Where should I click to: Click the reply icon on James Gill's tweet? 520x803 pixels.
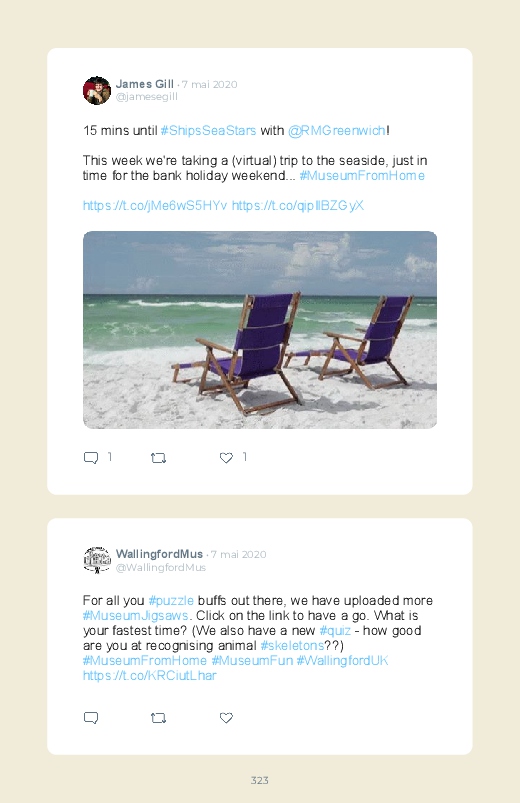(91, 458)
